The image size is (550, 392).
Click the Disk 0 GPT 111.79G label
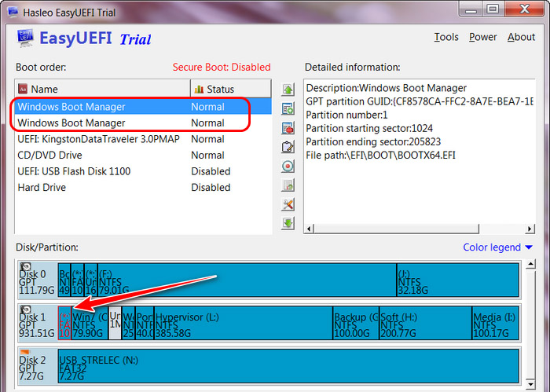37,282
